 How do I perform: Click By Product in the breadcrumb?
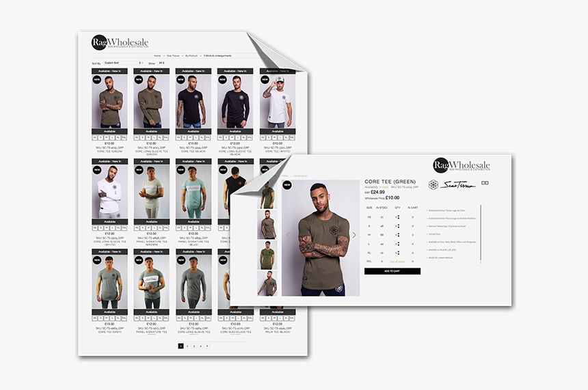click(x=191, y=56)
